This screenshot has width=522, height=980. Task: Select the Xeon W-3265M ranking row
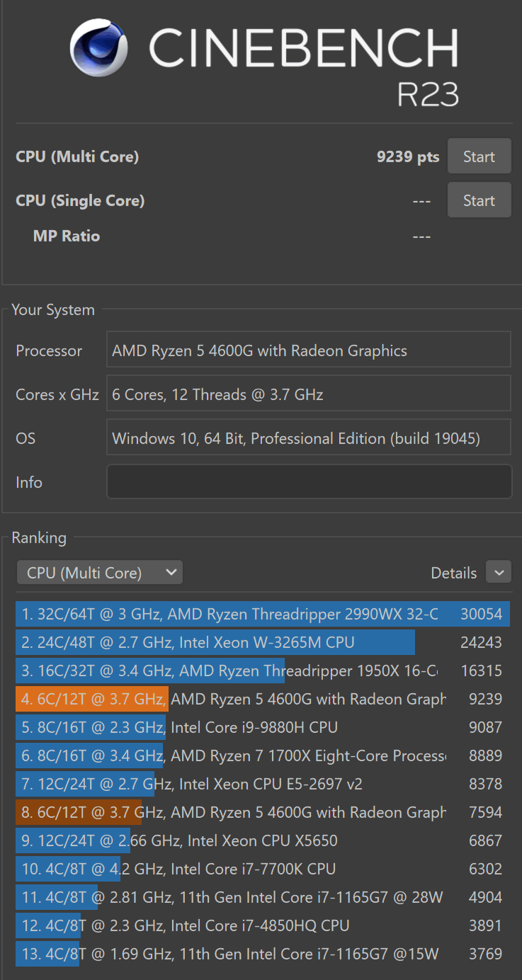262,642
